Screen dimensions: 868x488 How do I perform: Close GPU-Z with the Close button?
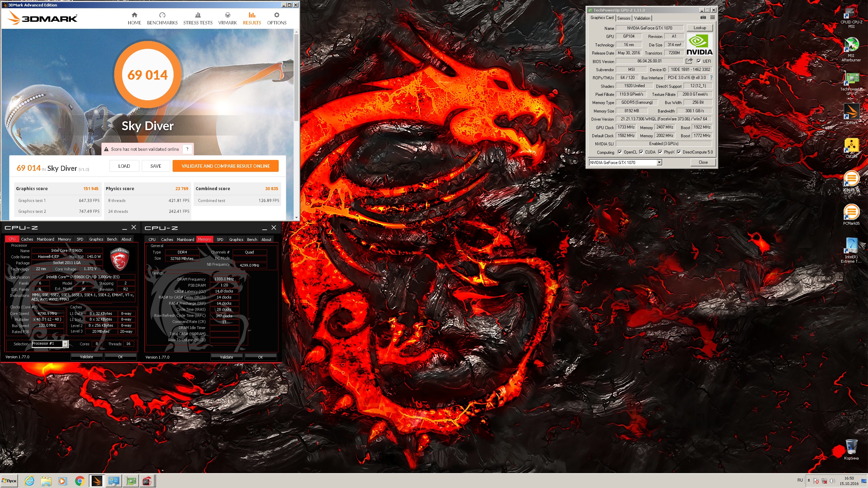[x=703, y=162]
